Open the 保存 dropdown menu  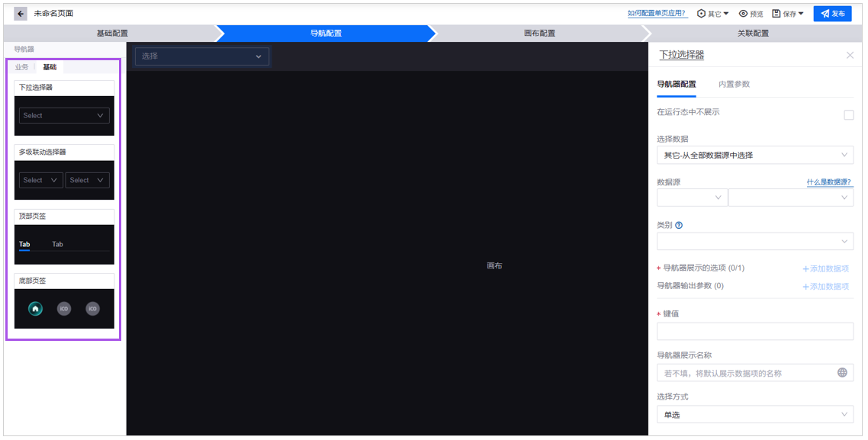(x=788, y=14)
